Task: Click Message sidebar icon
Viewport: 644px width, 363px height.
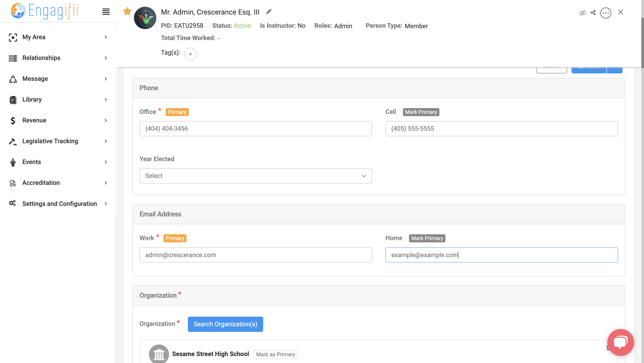Action: pyautogui.click(x=13, y=79)
